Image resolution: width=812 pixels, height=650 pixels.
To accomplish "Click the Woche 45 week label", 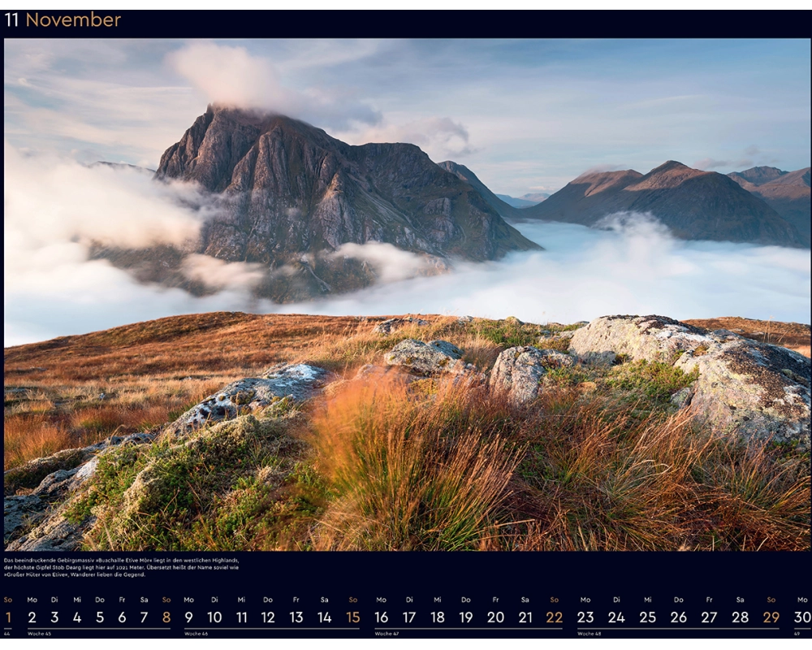I will [x=41, y=634].
